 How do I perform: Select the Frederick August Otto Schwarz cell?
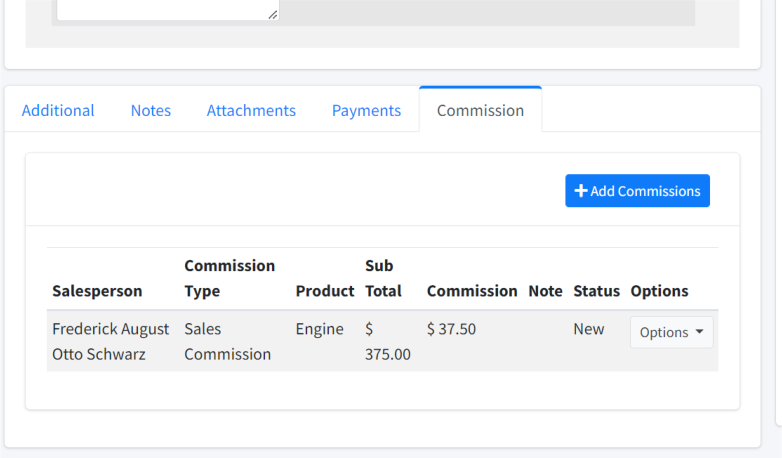(x=111, y=341)
